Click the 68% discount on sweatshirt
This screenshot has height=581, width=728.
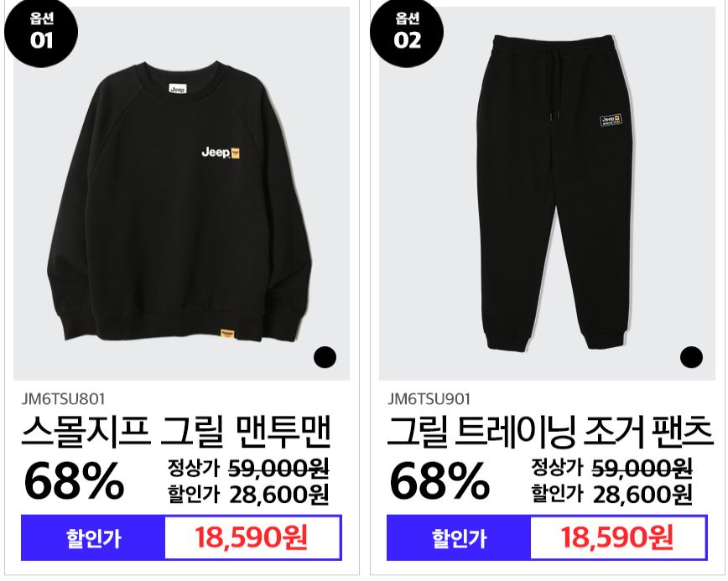pos(74,480)
